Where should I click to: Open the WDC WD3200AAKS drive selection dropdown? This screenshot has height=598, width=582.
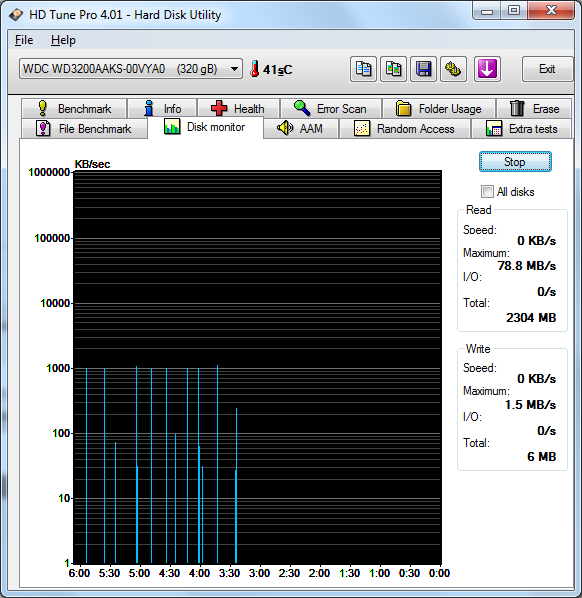click(x=131, y=69)
